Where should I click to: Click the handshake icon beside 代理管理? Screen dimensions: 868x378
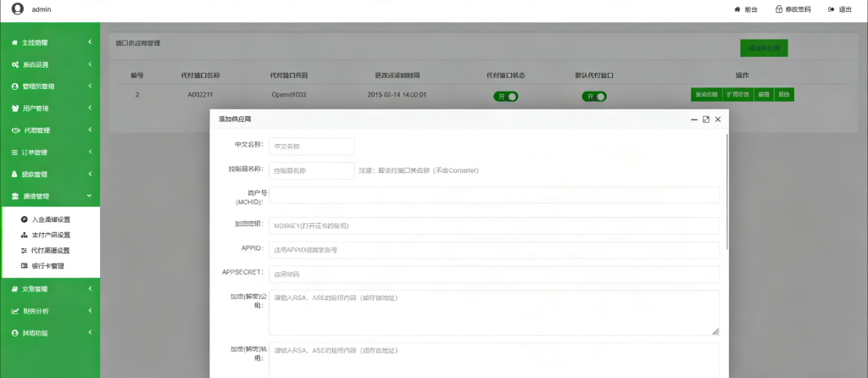pyautogui.click(x=15, y=131)
